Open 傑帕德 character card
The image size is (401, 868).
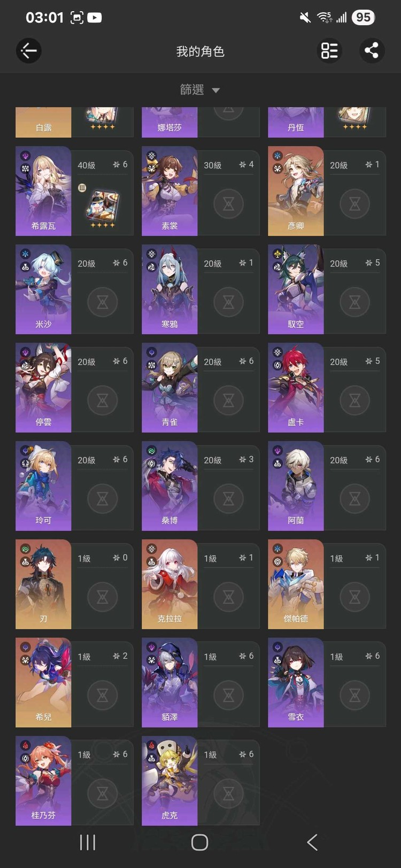tap(327, 584)
